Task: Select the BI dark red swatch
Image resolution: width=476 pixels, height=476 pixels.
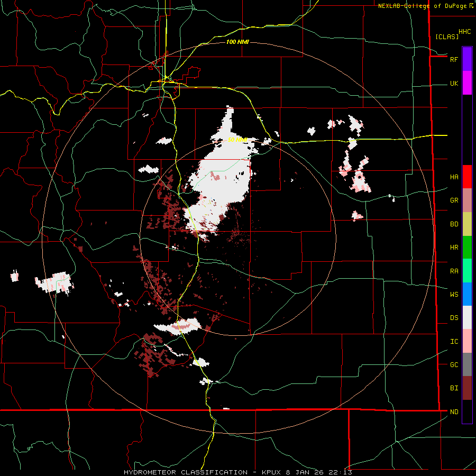Action: coord(467,388)
